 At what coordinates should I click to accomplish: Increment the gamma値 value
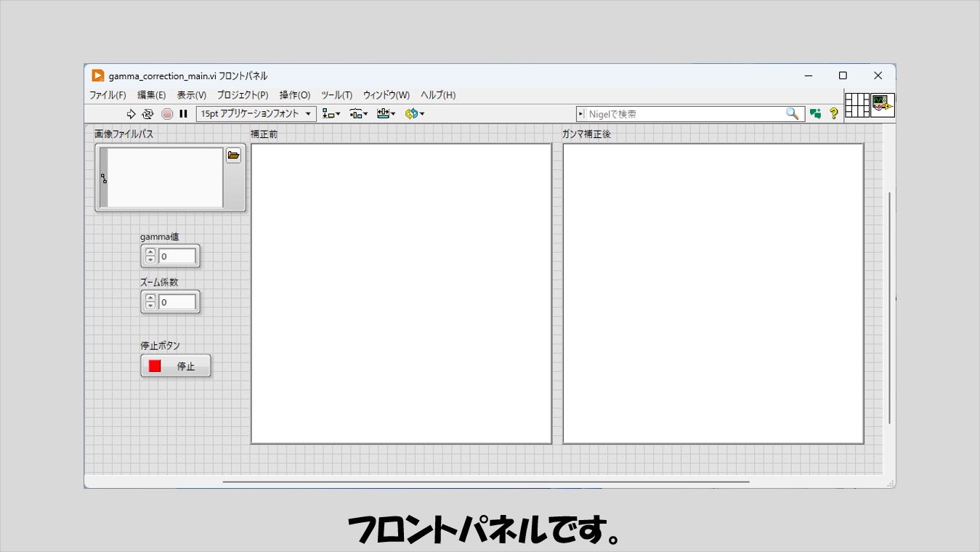point(150,253)
